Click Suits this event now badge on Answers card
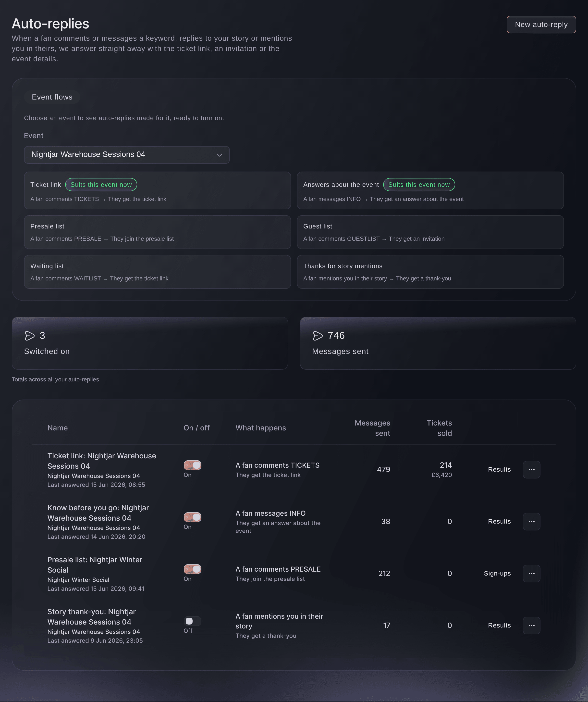588x702 pixels. [x=419, y=185]
